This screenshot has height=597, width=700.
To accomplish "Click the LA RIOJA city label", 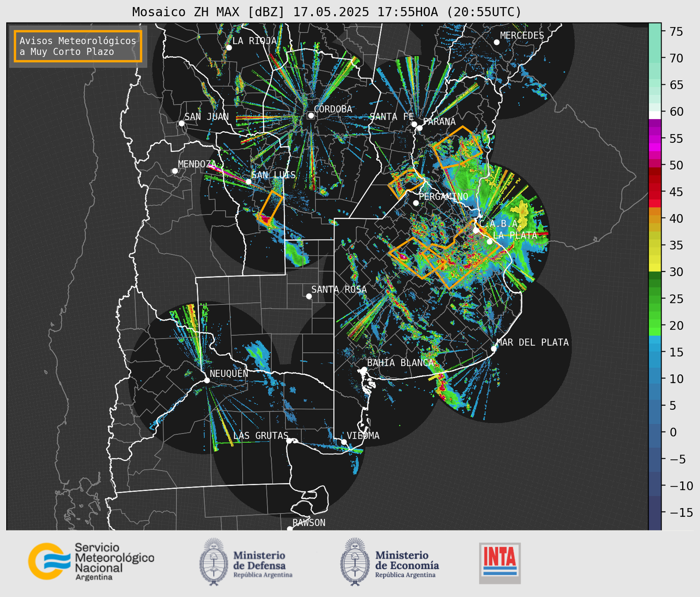I will [x=254, y=41].
